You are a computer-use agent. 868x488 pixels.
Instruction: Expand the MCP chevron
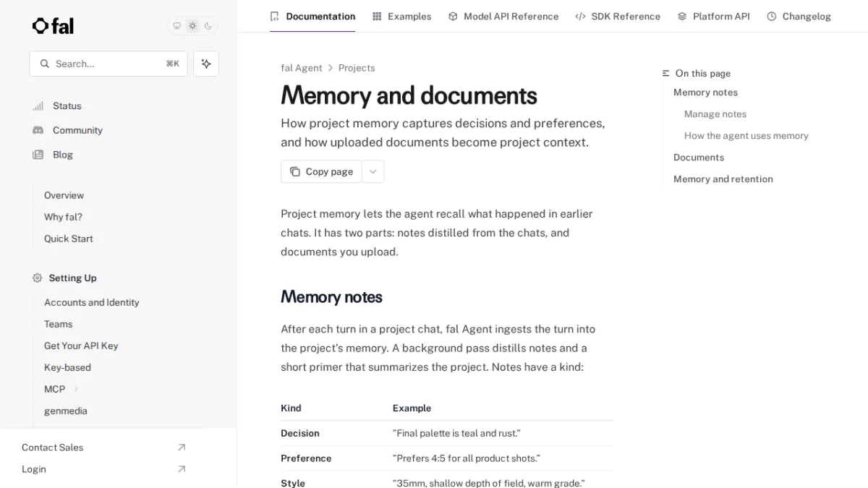pos(76,389)
